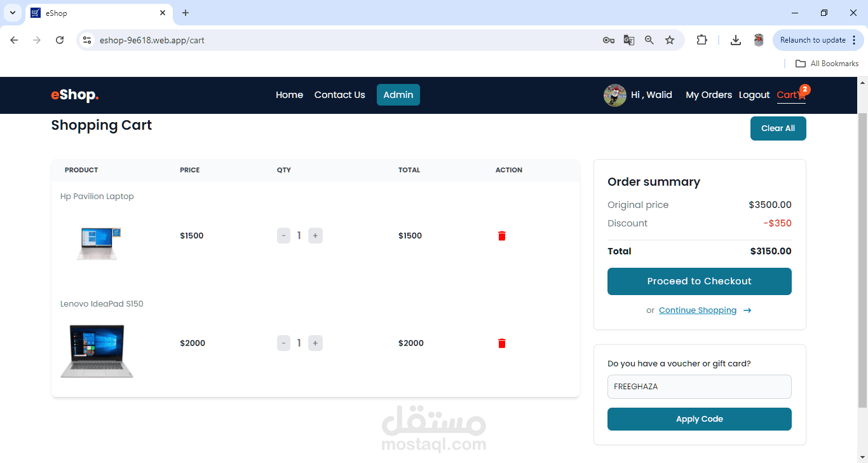Click the translate page icon

tap(629, 40)
